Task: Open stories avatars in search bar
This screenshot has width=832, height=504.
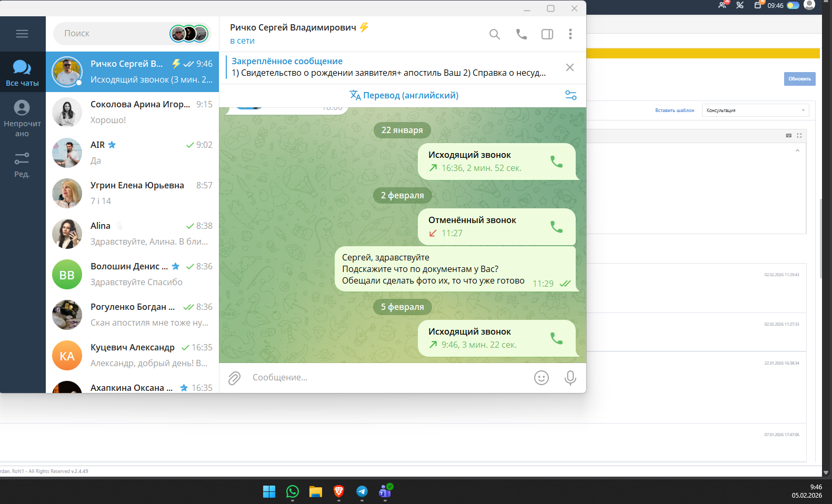Action: point(189,34)
